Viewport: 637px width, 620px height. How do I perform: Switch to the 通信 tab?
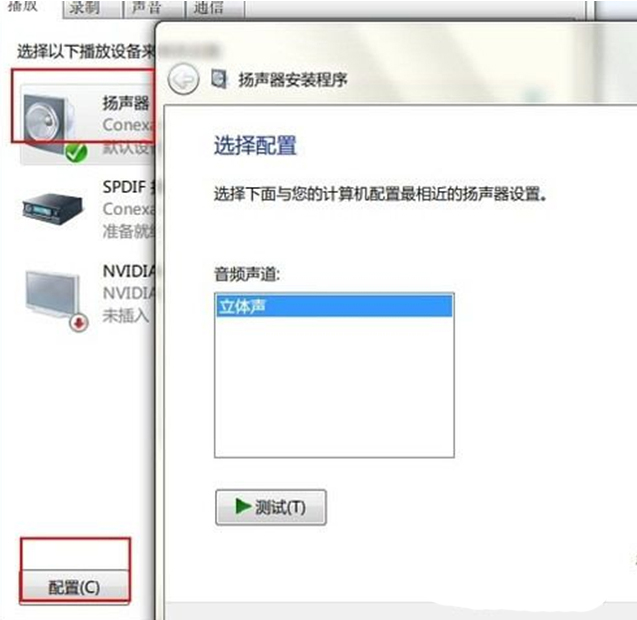pos(215,8)
